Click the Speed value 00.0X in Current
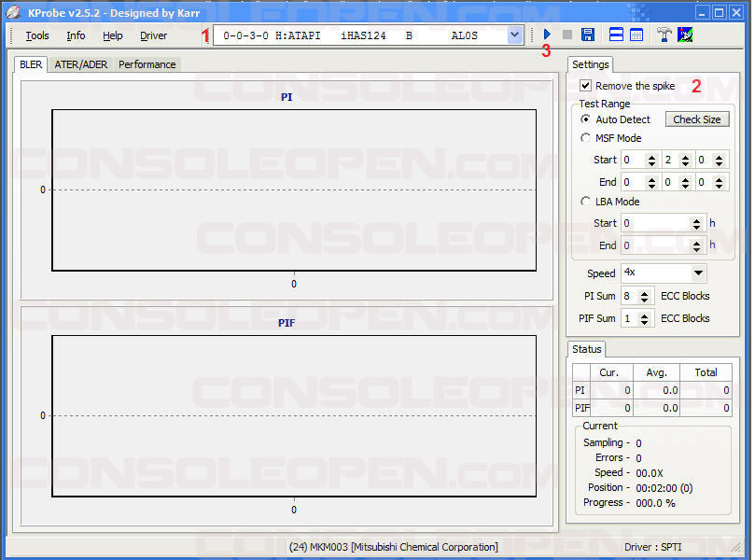Viewport: 755px width, 560px height. (x=649, y=473)
